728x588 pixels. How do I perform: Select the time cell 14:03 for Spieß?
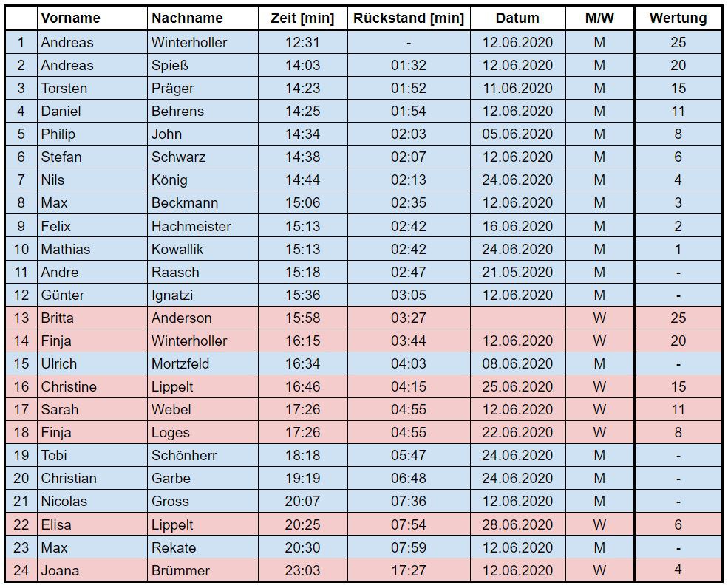303,66
